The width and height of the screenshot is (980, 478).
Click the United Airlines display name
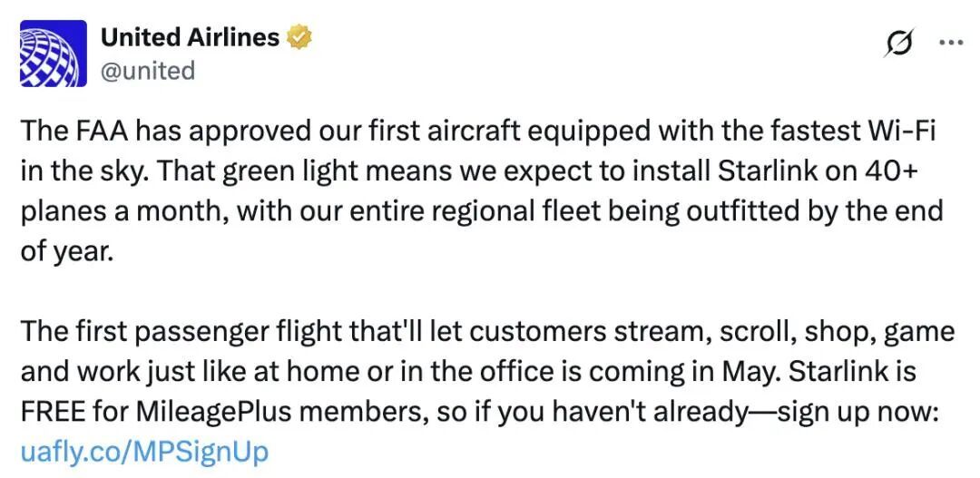(190, 37)
